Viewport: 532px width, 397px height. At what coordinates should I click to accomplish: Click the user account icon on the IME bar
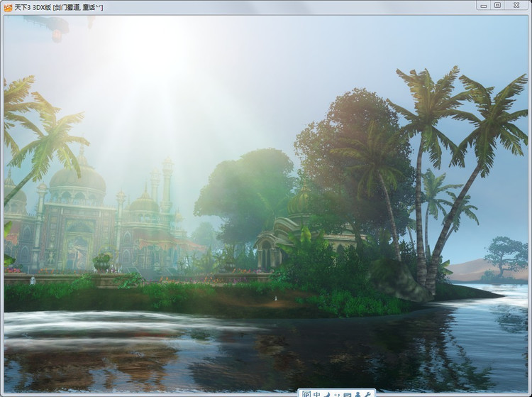pos(358,394)
